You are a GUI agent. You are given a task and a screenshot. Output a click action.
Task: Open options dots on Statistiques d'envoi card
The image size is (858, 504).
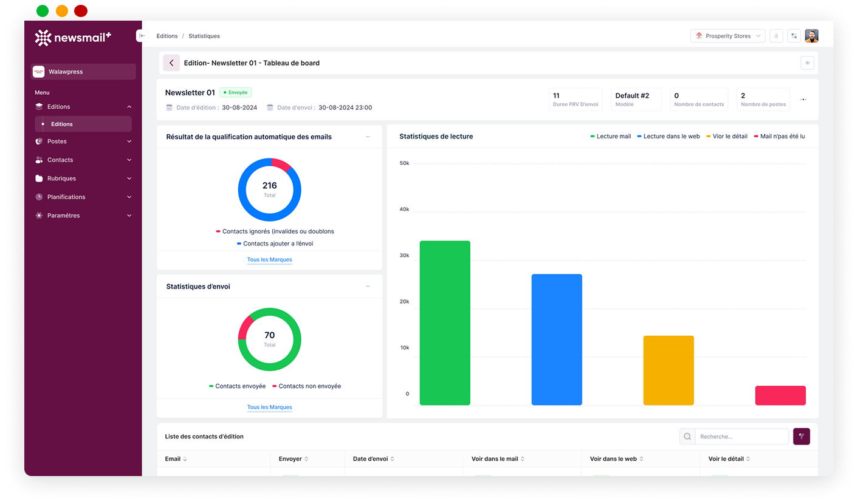coord(368,287)
